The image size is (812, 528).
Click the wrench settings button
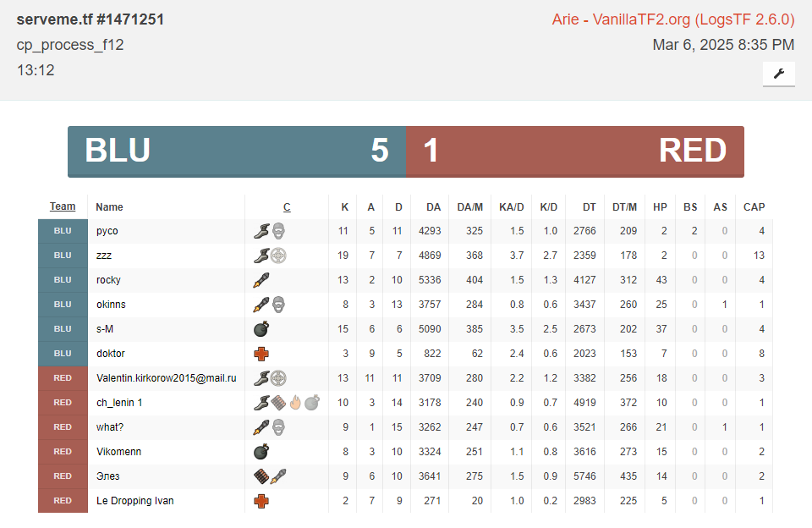pos(778,74)
